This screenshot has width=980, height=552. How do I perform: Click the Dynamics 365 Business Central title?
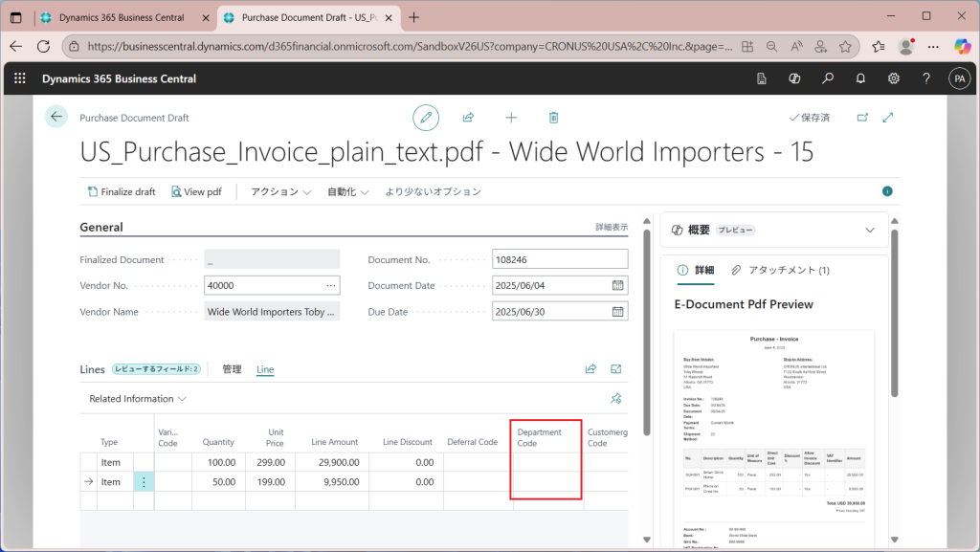point(119,78)
